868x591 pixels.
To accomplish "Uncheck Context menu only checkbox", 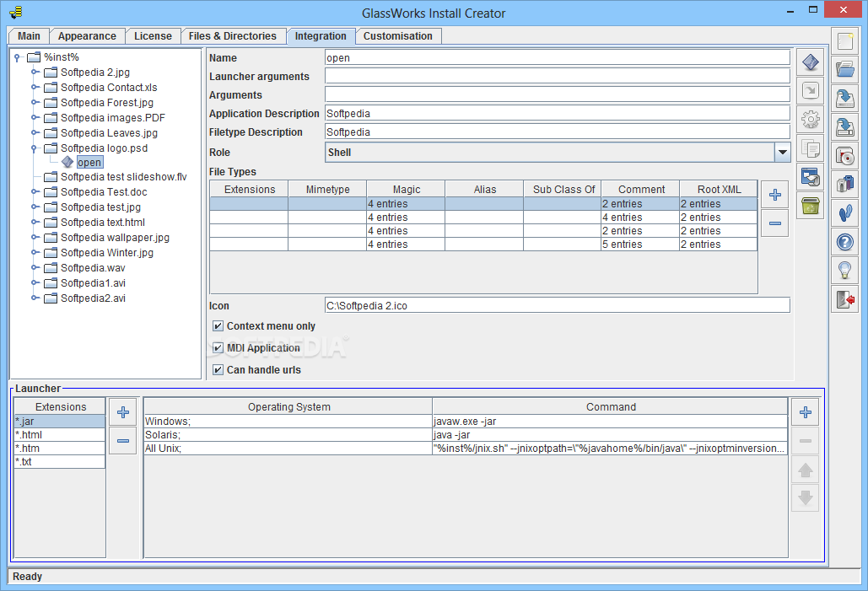I will (x=218, y=326).
